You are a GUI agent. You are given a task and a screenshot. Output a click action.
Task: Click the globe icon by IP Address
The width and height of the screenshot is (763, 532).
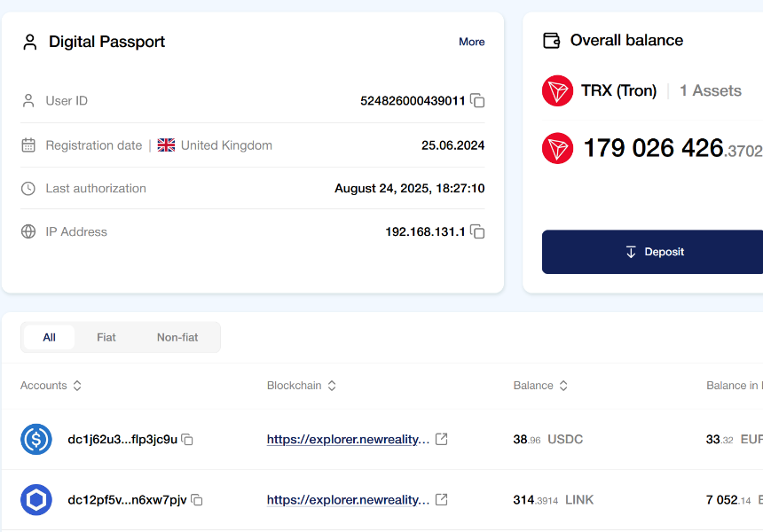28,231
